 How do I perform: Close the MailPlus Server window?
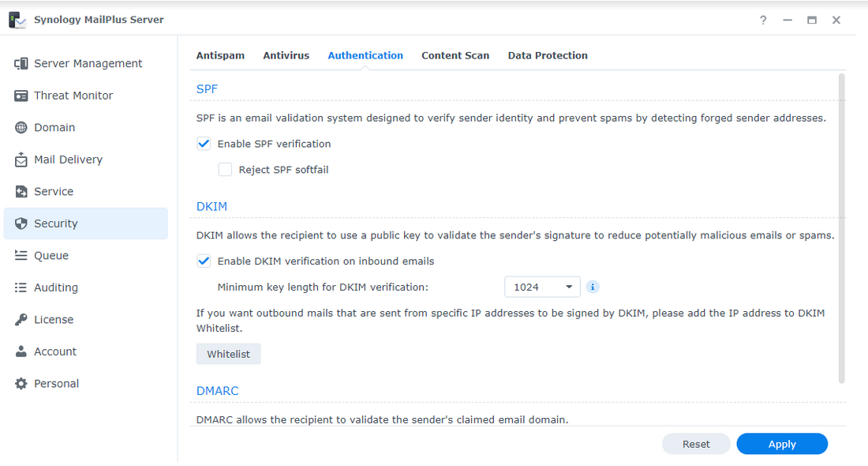[x=836, y=21]
